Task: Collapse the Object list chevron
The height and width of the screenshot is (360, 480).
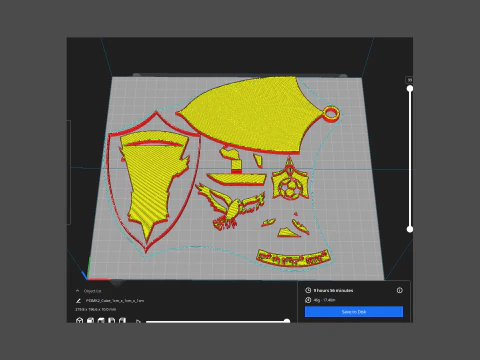Action: pyautogui.click(x=78, y=291)
